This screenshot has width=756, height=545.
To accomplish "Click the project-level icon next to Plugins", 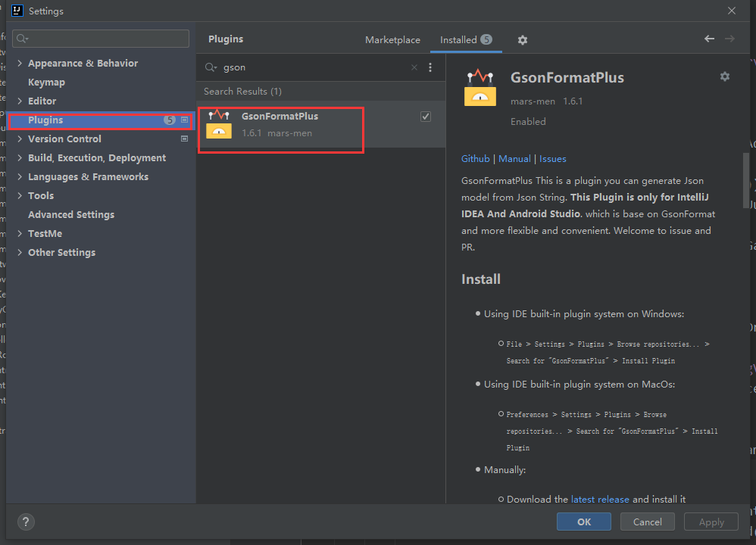I will click(x=184, y=120).
